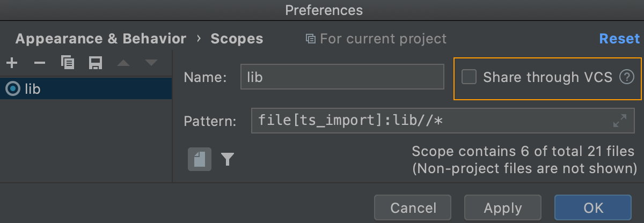Open help for Share through VCS
The image size is (644, 223).
626,77
